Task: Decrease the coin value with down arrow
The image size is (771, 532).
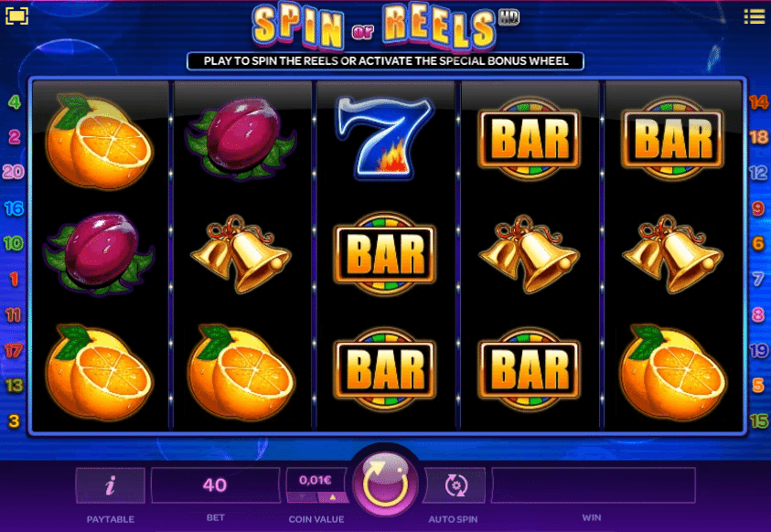Action: point(302,497)
